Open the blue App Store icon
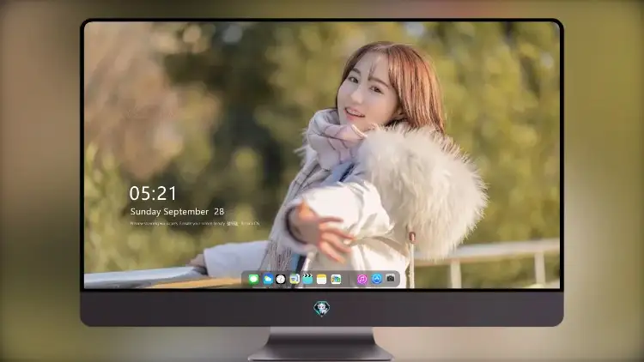The height and width of the screenshot is (362, 644). (377, 279)
